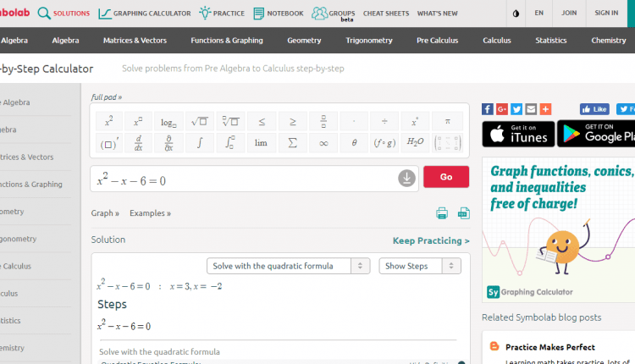Insert the pi constant key
The image size is (635, 364).
[447, 122]
